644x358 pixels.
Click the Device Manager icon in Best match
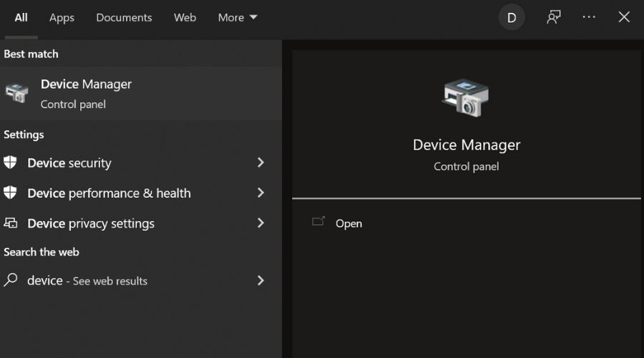click(x=17, y=94)
